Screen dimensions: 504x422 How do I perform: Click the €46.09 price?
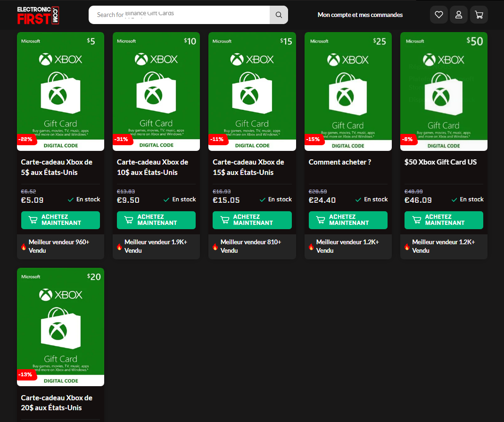coord(418,200)
